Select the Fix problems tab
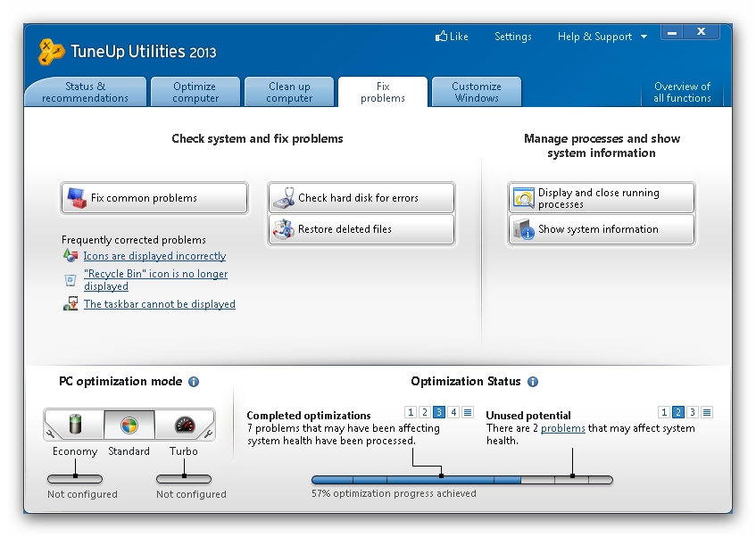 tap(383, 92)
